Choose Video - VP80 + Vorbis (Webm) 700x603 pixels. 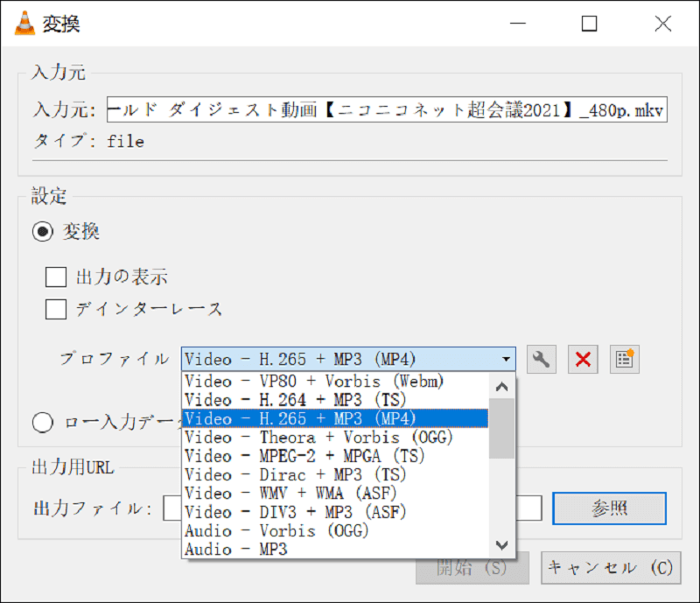click(335, 382)
